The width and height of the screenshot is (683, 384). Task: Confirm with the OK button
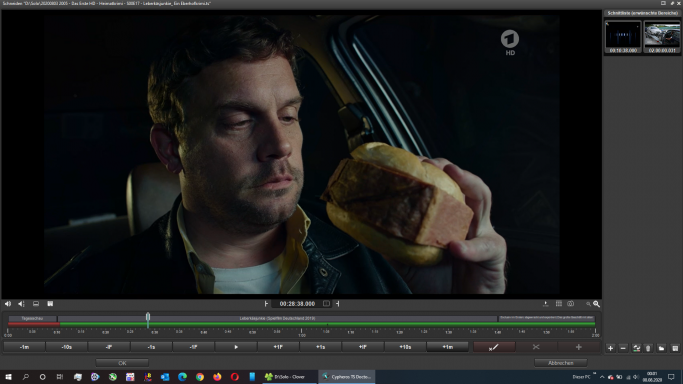[122, 363]
